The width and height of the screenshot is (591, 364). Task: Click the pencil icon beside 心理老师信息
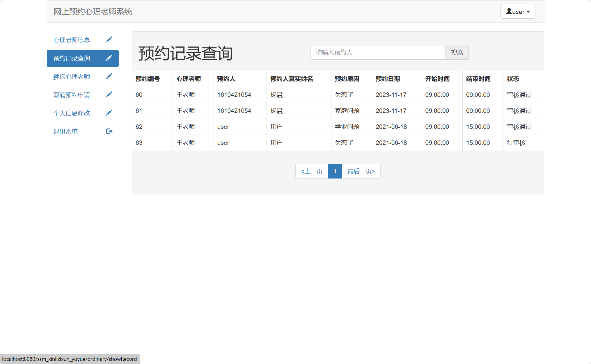(x=109, y=39)
